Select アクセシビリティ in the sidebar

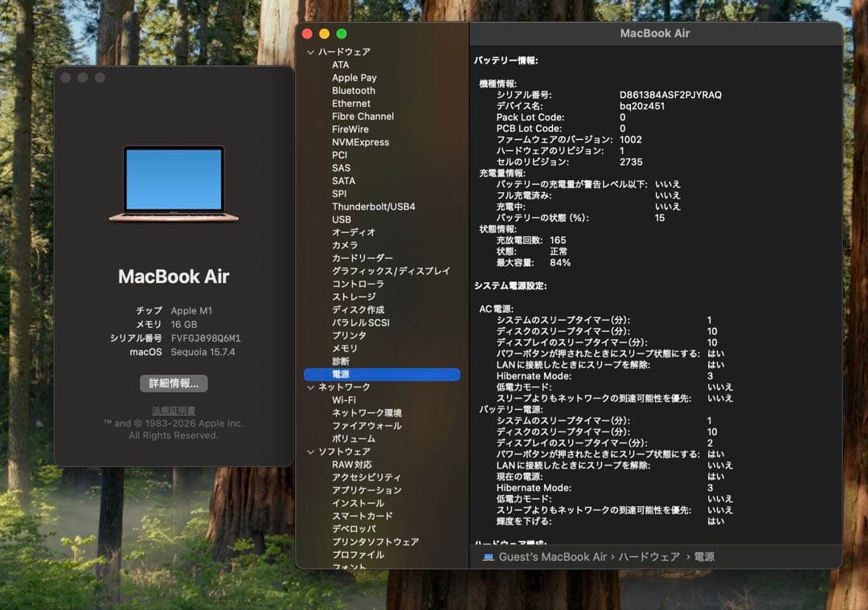click(366, 477)
